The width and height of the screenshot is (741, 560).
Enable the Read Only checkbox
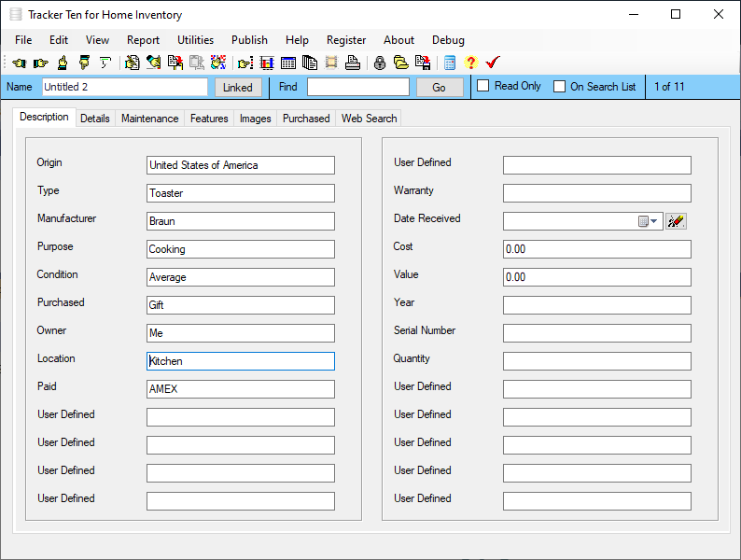click(483, 86)
